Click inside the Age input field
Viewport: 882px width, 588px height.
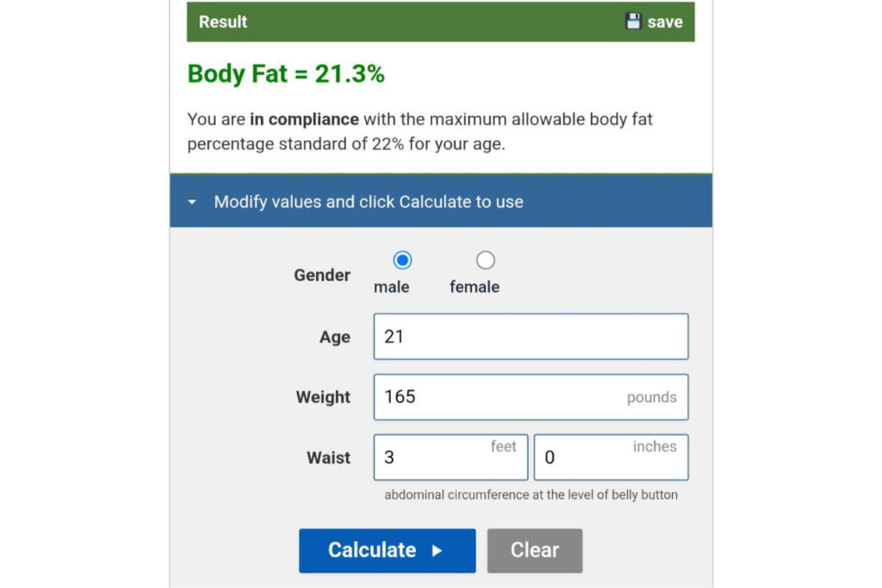click(x=531, y=337)
